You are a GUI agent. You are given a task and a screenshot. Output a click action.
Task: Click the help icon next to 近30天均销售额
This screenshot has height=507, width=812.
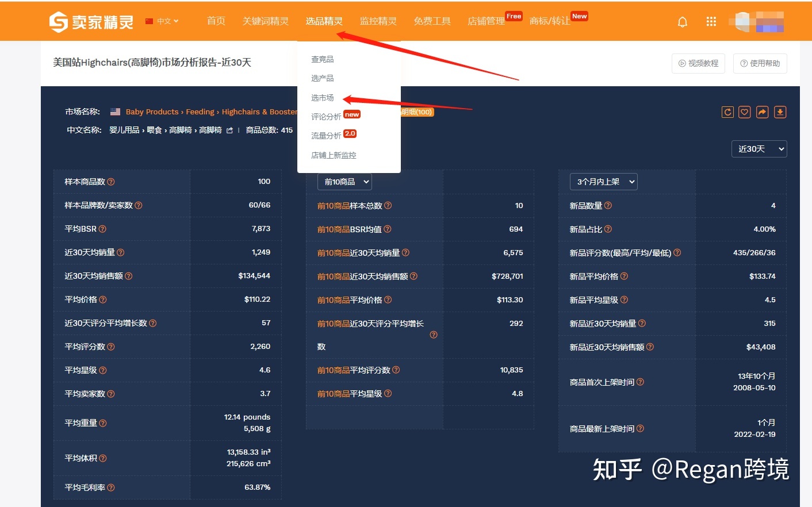point(129,276)
